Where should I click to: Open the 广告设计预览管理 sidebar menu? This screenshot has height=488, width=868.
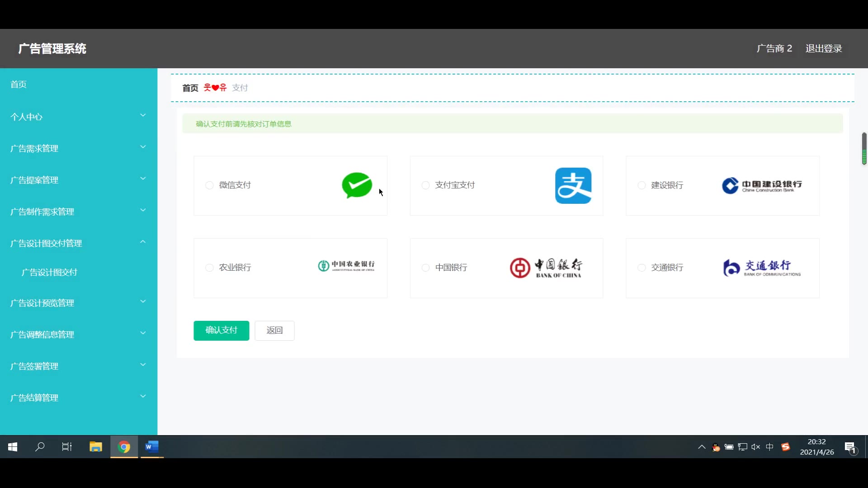tap(79, 303)
